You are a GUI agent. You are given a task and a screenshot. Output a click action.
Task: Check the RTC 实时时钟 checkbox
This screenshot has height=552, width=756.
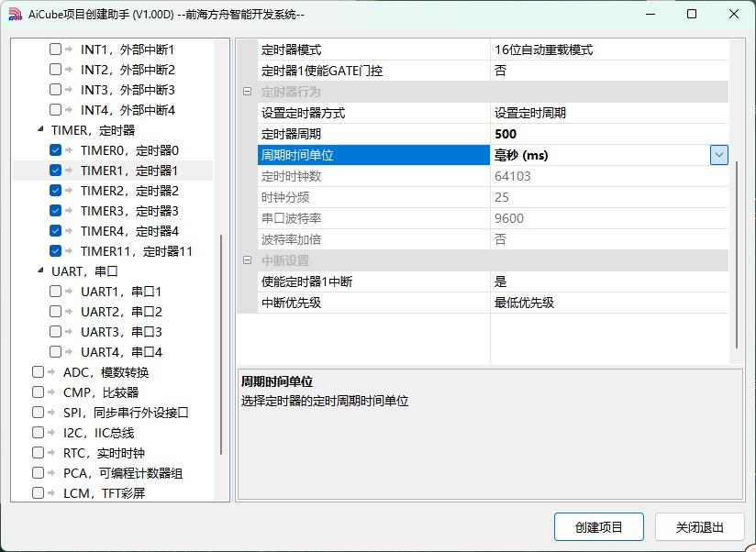[39, 453]
